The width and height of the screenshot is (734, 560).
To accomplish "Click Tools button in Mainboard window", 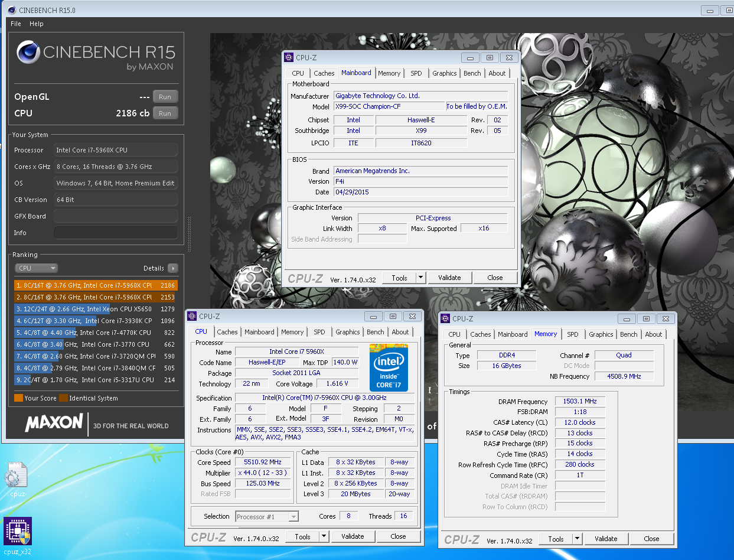I will [400, 278].
